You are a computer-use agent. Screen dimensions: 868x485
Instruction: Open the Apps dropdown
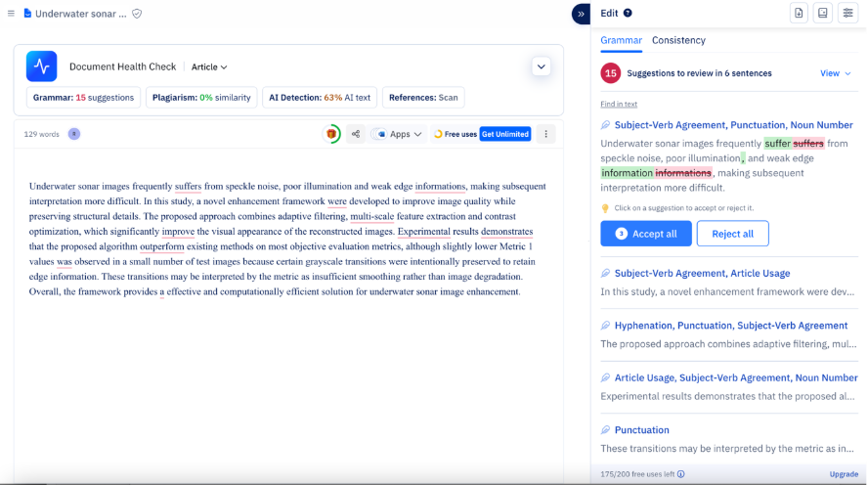399,134
